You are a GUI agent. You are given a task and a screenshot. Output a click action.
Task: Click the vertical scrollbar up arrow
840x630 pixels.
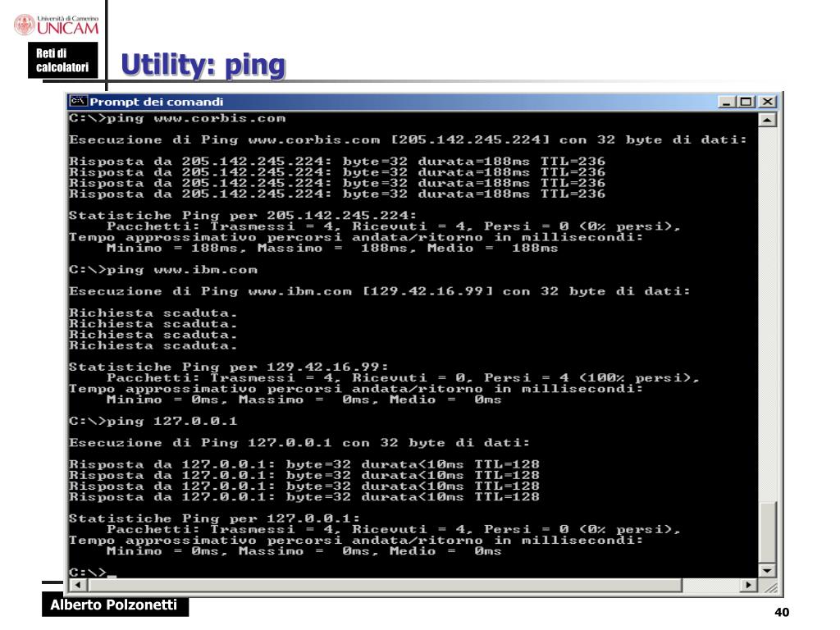click(767, 120)
